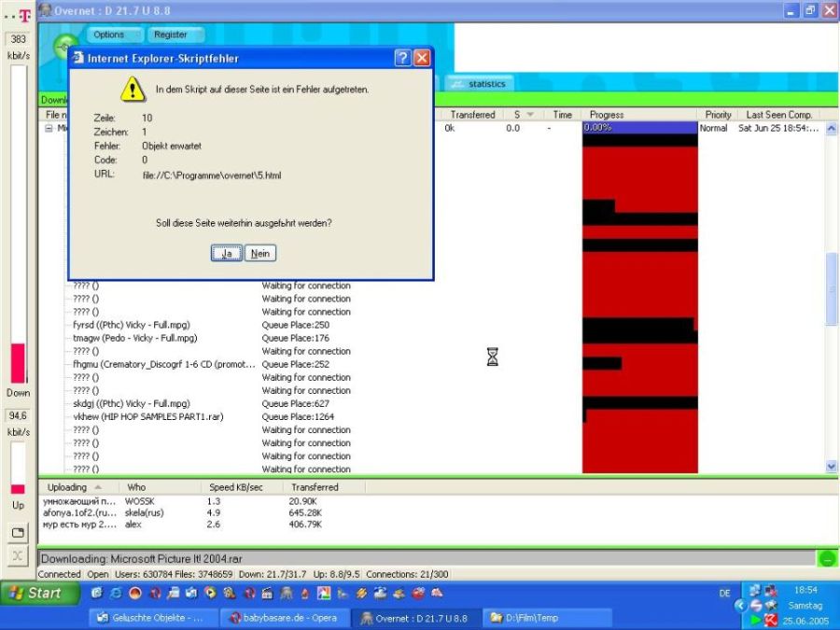
Task: Sort downloads by the Transferred column
Action: [x=472, y=115]
